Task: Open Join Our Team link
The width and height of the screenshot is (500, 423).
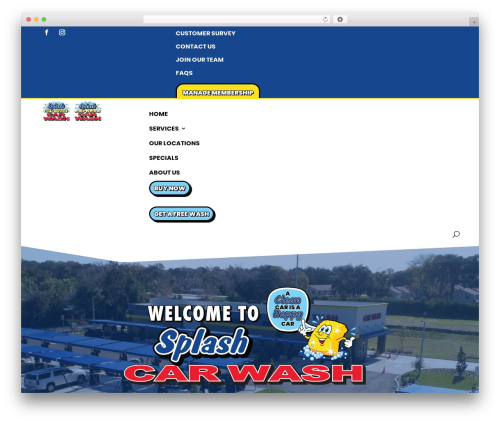Action: pos(199,60)
